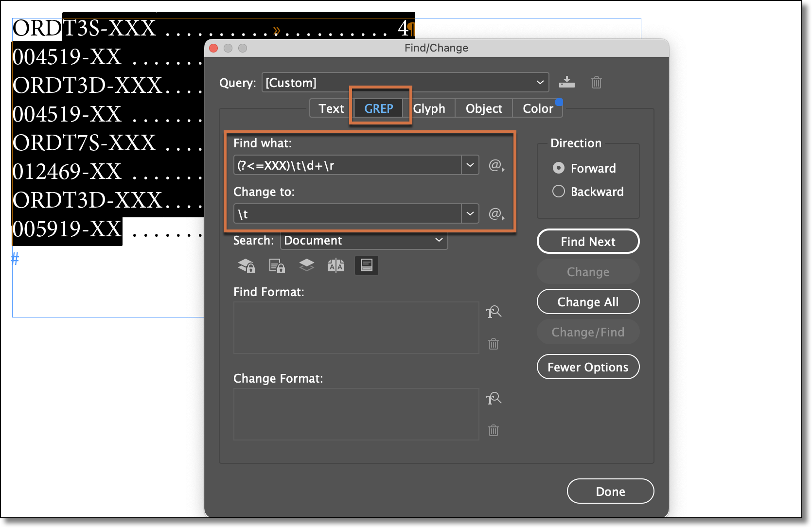The height and width of the screenshot is (528, 812).
Task: Open special characters menu beside Find what
Action: [x=495, y=165]
